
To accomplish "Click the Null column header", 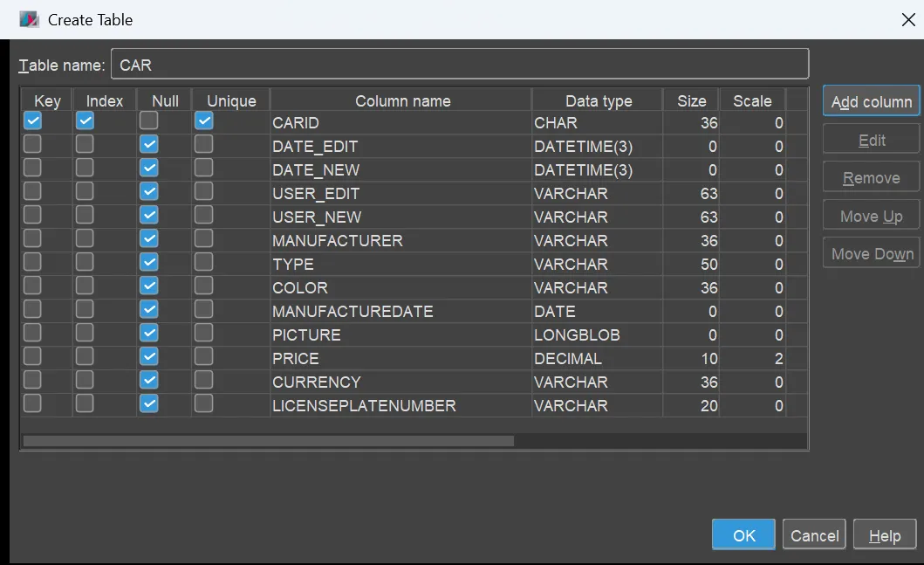I will click(165, 100).
